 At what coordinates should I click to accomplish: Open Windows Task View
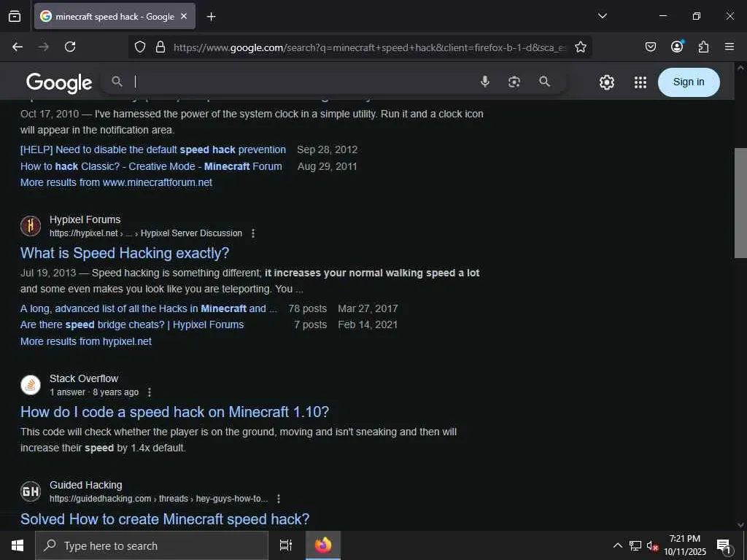click(x=285, y=545)
